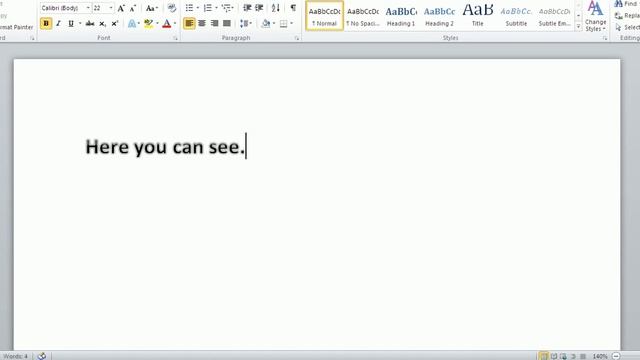Open highlight color dropdown arrow

click(157, 24)
